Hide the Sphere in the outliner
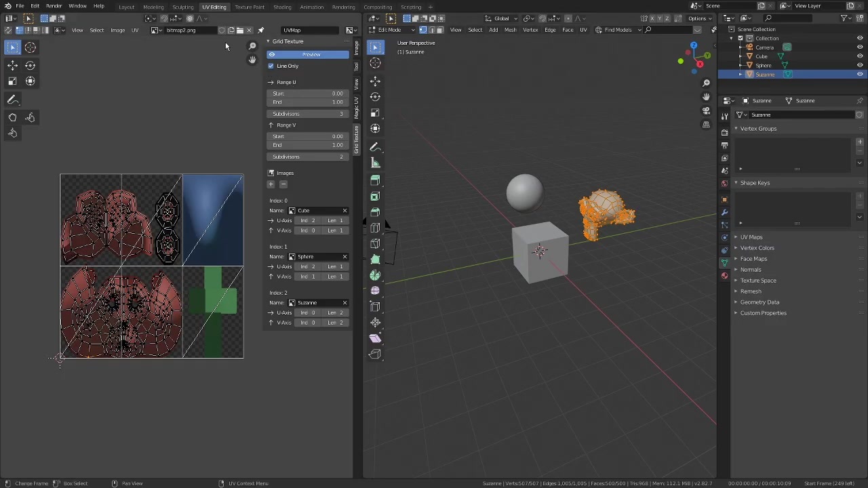Screen dimensions: 868x488 point(860,65)
